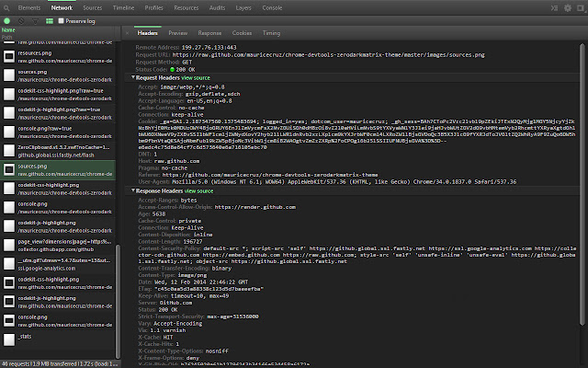This screenshot has height=368, width=588.
Task: Enable the Preserve log checkbox
Action: (x=62, y=19)
